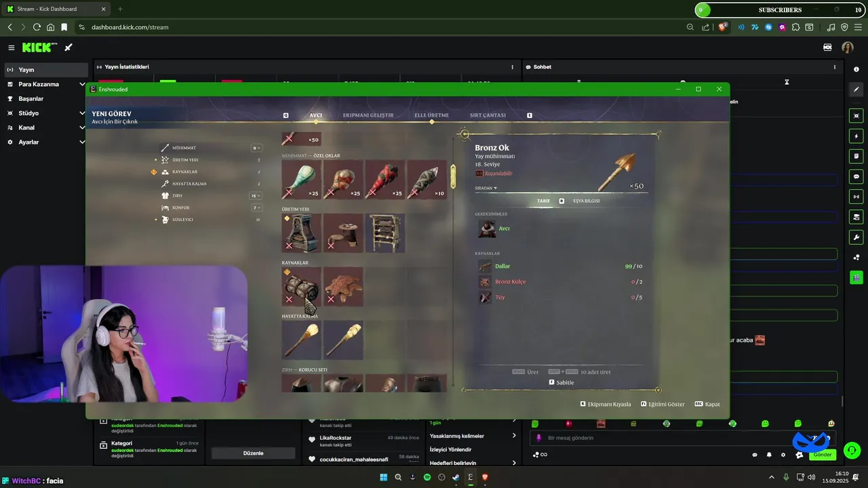Open the Üretim Yeri category
Screen dimensions: 868x488
click(184, 160)
